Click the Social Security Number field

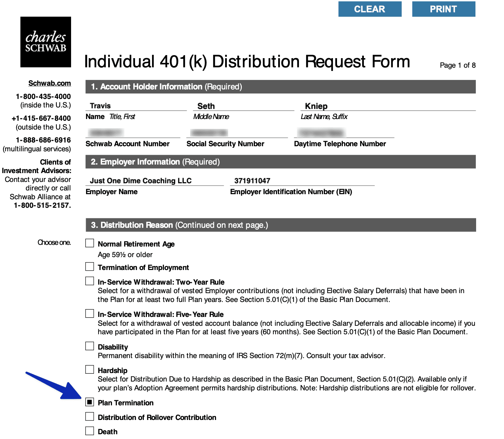pos(237,133)
